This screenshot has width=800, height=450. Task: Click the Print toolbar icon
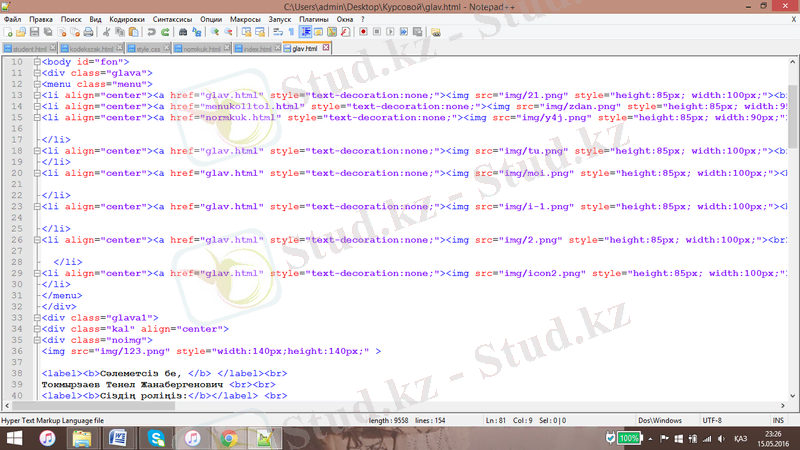(x=88, y=32)
